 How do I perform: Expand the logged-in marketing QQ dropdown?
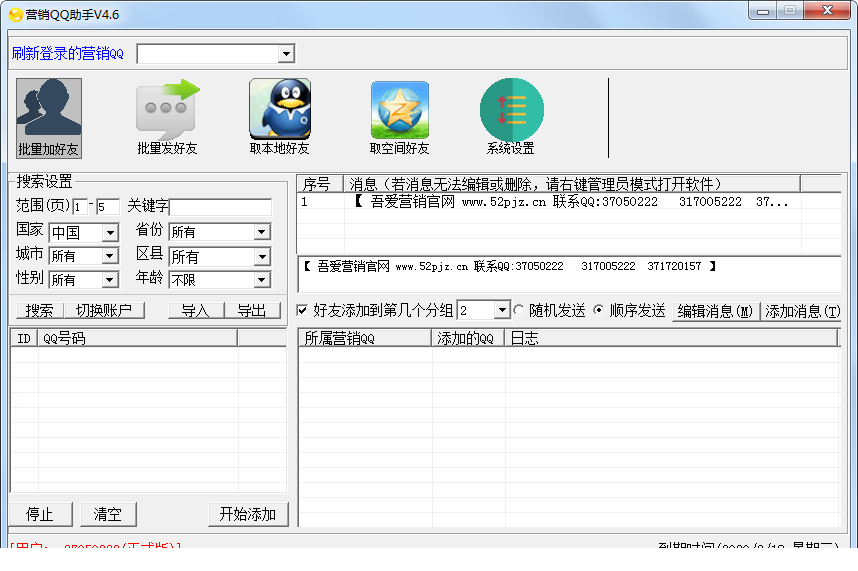286,54
